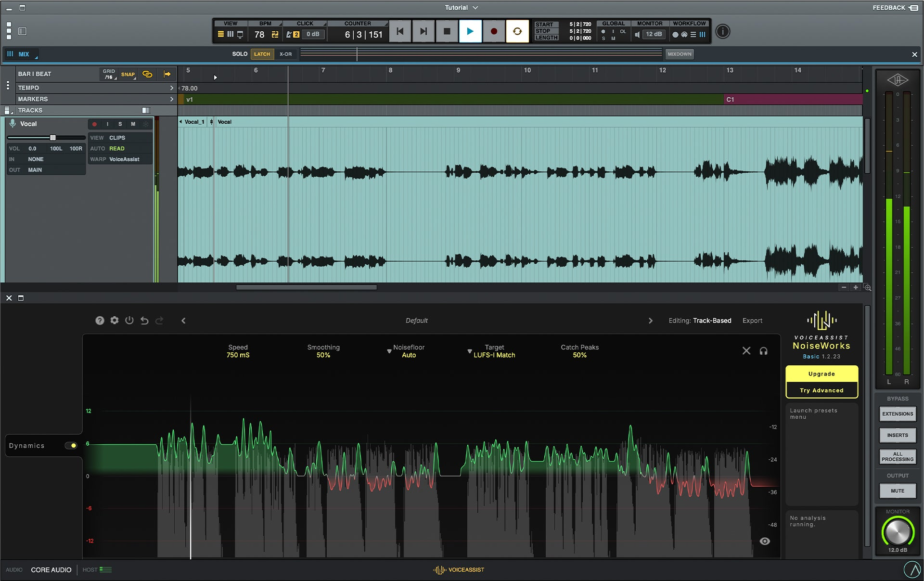Click the headphones audition icon
The height and width of the screenshot is (581, 924).
tap(764, 351)
